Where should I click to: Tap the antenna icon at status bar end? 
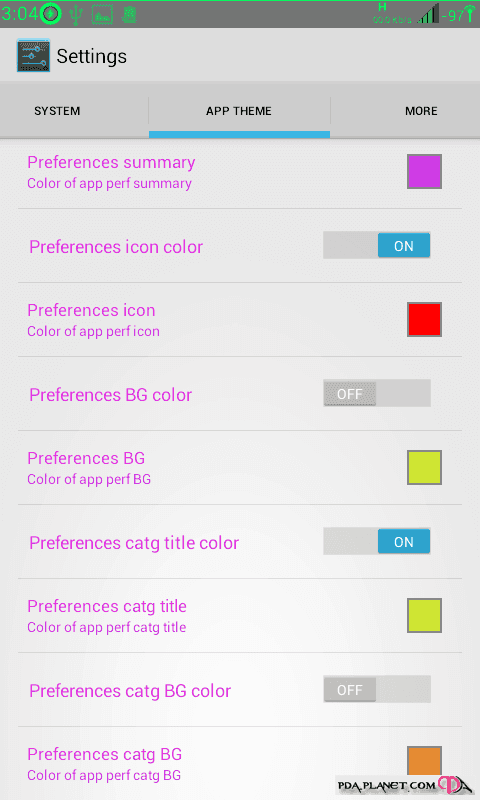click(469, 14)
